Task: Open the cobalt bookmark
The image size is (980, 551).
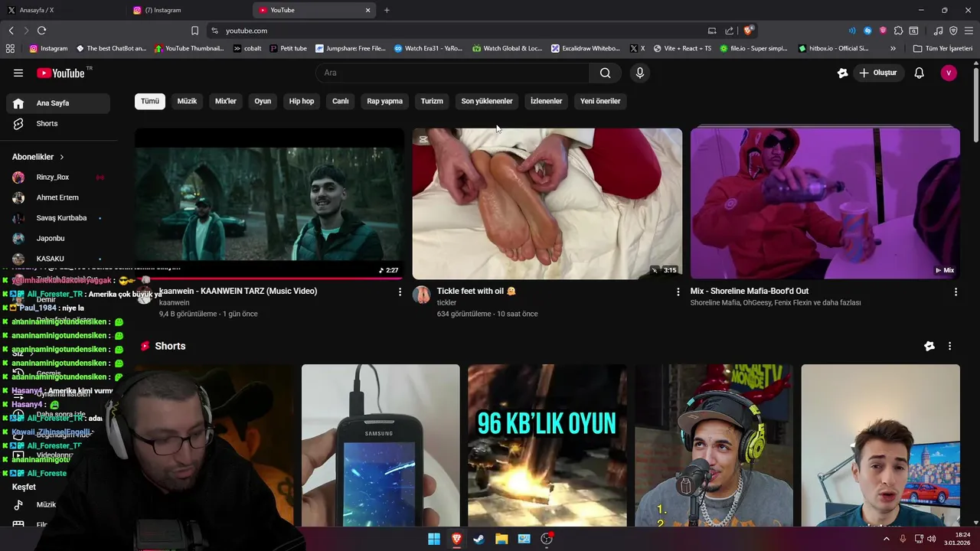Action: [247, 48]
